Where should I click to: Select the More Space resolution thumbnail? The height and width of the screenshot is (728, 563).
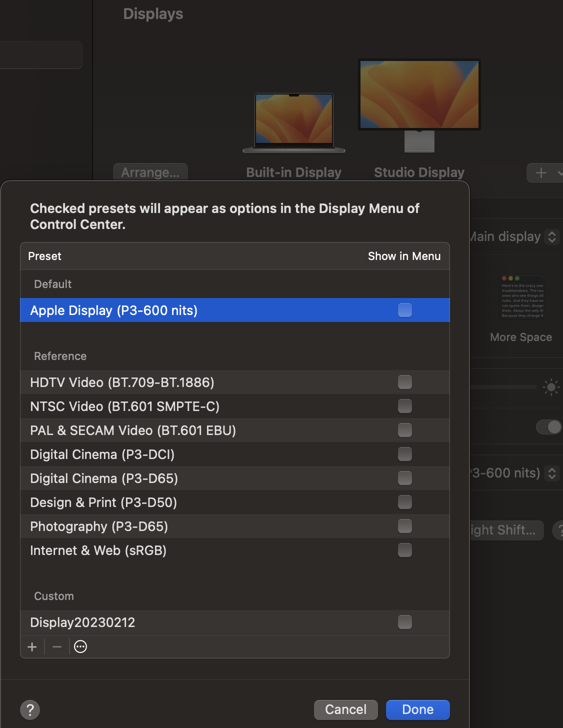pyautogui.click(x=522, y=297)
